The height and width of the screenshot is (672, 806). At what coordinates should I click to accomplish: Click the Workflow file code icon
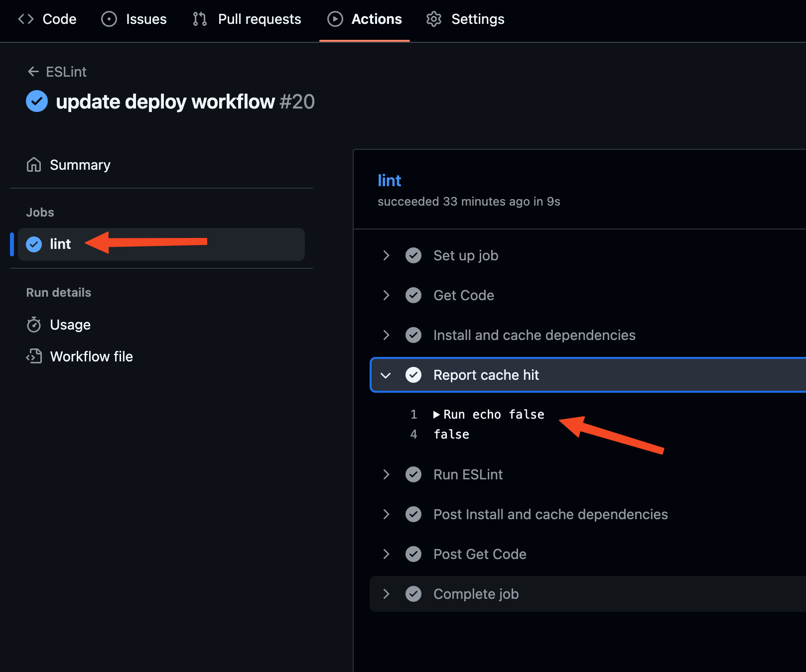pyautogui.click(x=34, y=356)
